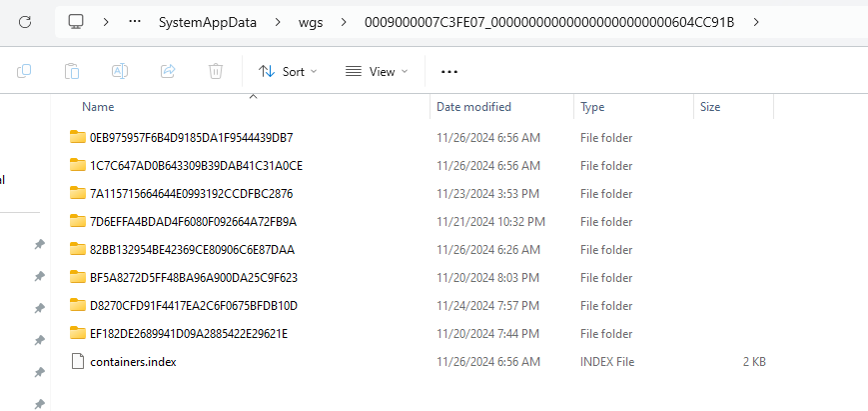The width and height of the screenshot is (868, 411).
Task: Click the Delete trash icon
Action: point(216,71)
